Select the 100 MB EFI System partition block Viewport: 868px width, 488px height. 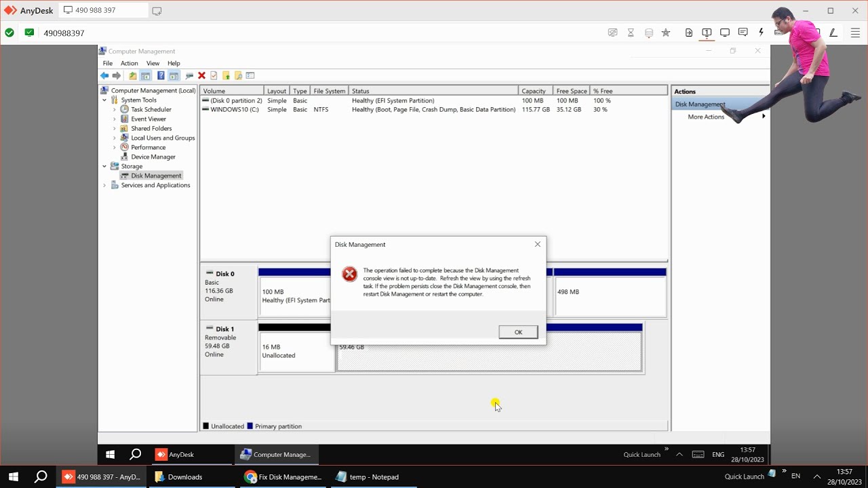click(x=295, y=292)
